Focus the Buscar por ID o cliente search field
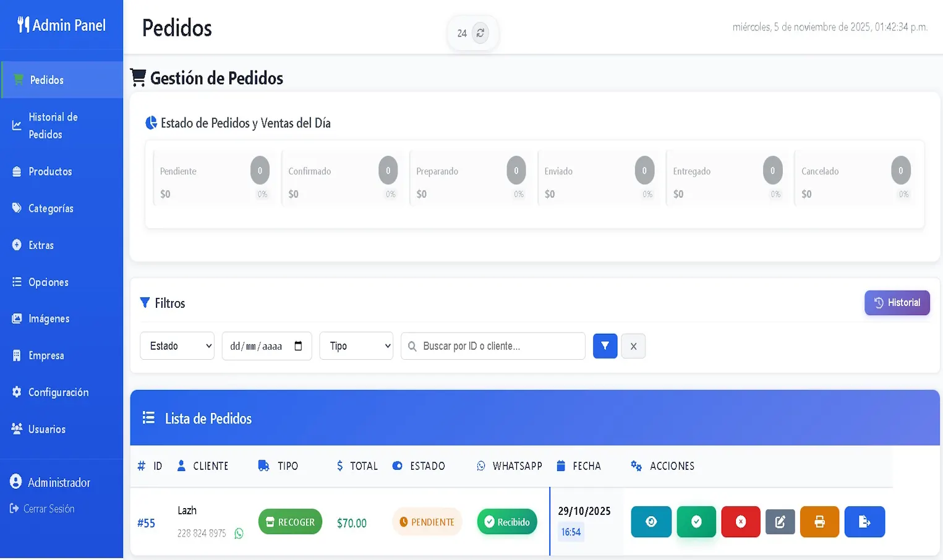This screenshot has width=943, height=560. (x=493, y=346)
